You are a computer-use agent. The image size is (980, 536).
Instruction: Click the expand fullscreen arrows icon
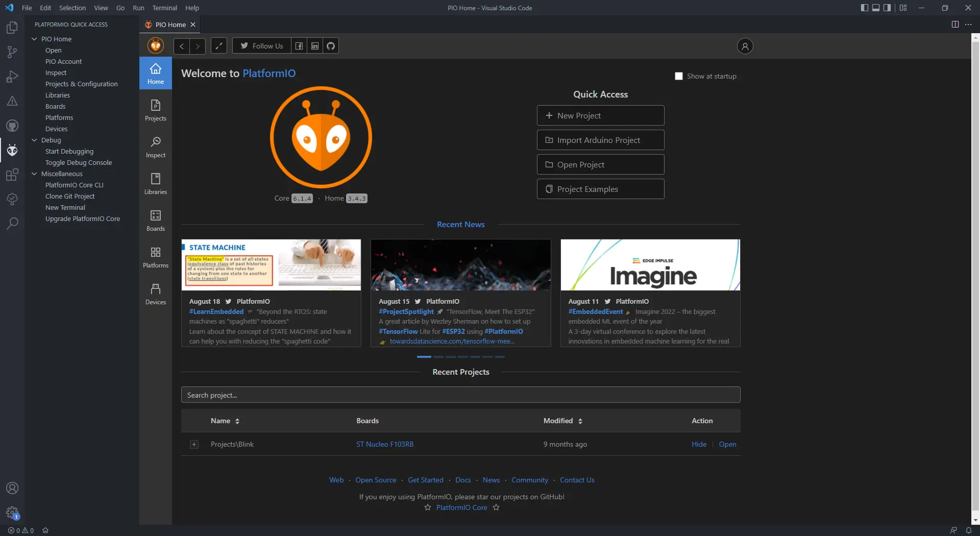219,46
